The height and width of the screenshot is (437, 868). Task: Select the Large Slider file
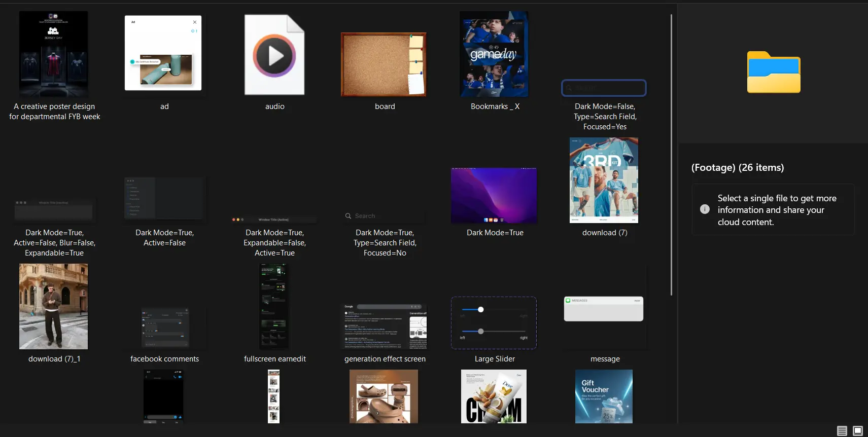(x=494, y=323)
